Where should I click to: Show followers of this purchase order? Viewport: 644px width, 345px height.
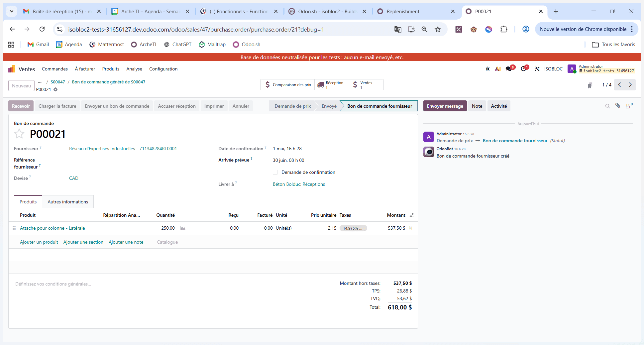[629, 106]
